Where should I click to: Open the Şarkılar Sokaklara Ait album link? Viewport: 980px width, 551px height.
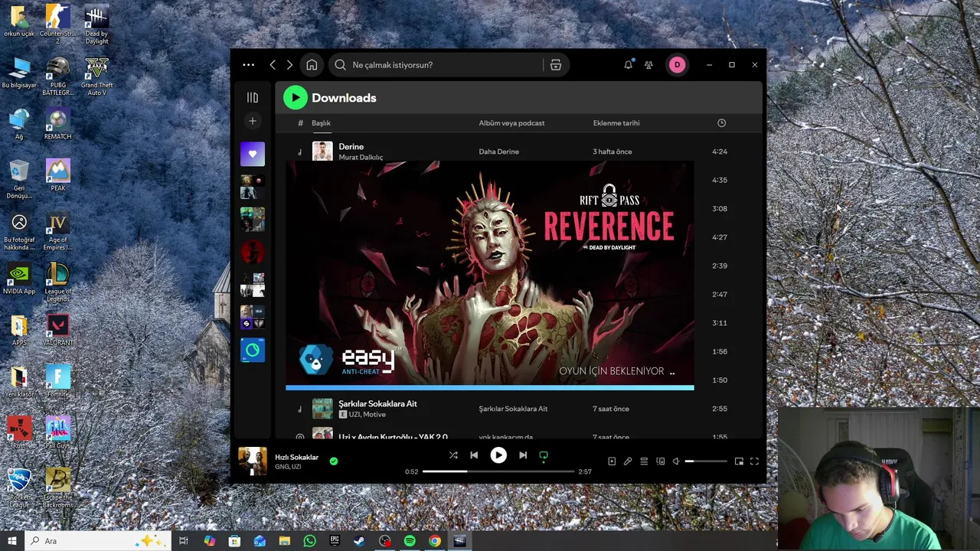[x=513, y=409]
